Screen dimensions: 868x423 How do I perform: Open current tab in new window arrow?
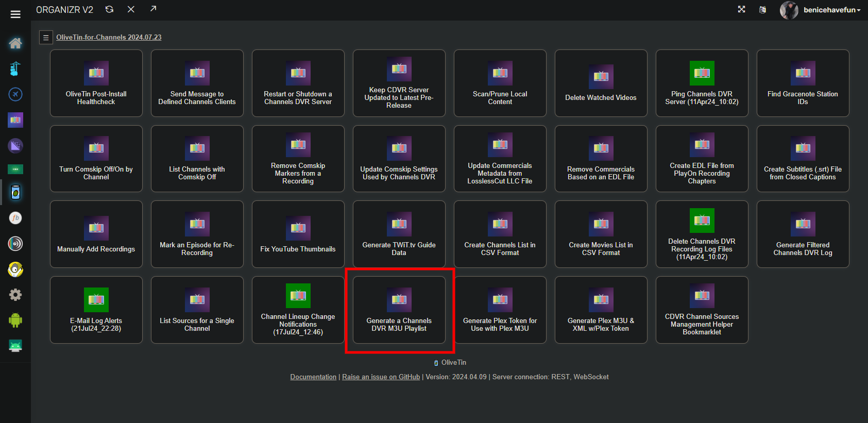[153, 9]
